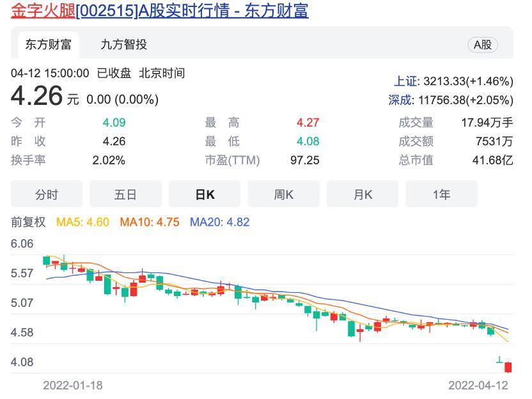Click the timestamp 04-12 15:00:00

50,74
